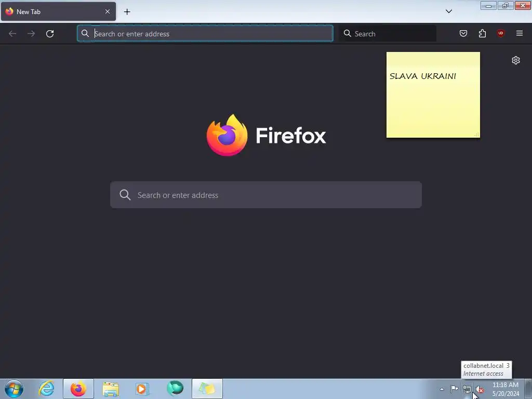Open the Save to Pocket icon
Viewport: 532px width, 399px height.
point(463,33)
